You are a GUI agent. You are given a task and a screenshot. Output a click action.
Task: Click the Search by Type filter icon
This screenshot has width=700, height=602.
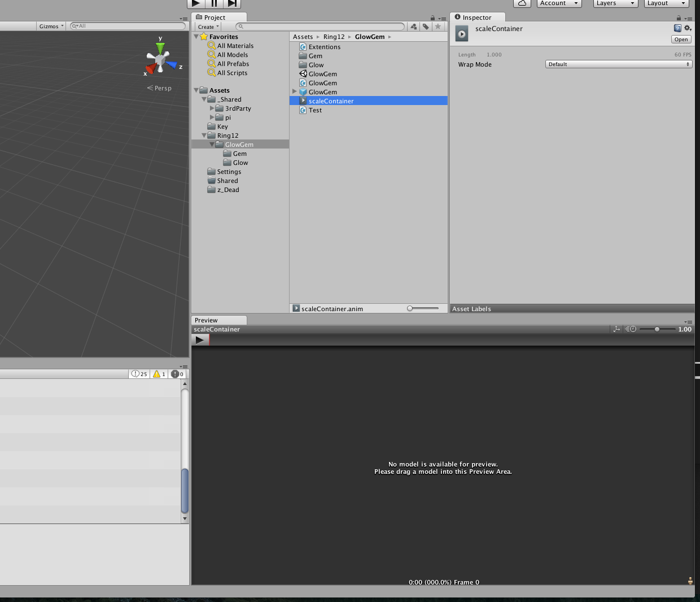coord(414,27)
